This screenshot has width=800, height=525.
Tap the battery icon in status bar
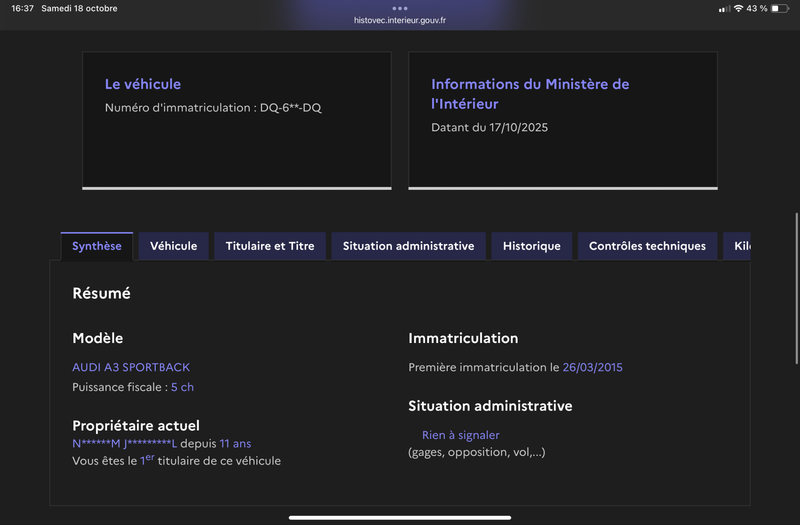[779, 9]
